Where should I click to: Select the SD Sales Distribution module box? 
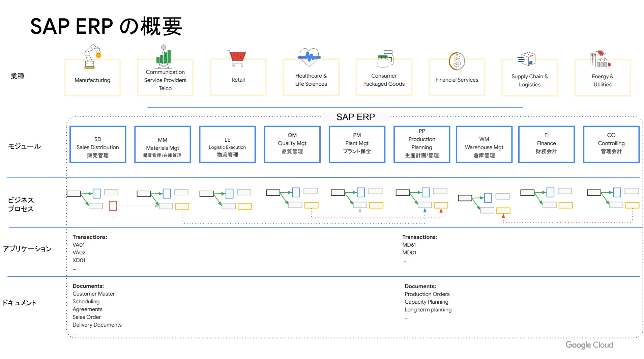click(98, 145)
